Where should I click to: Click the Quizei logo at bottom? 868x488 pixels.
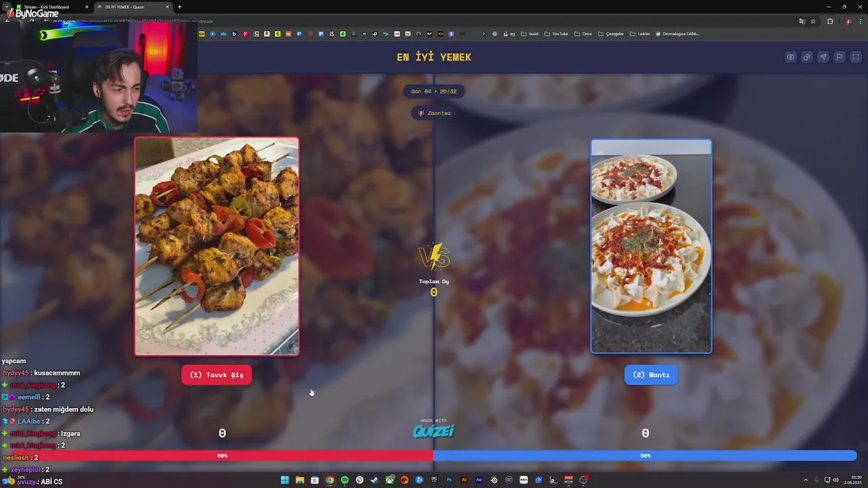434,431
